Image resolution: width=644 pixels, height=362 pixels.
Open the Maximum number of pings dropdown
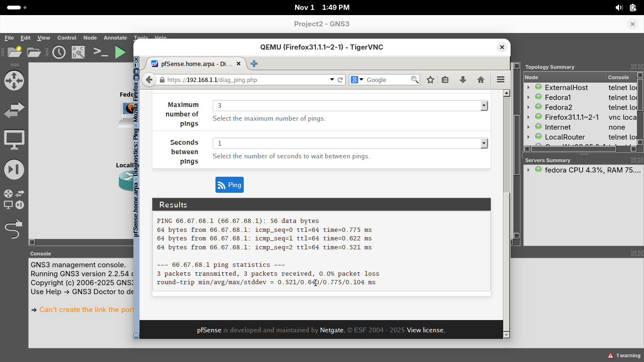tap(484, 106)
